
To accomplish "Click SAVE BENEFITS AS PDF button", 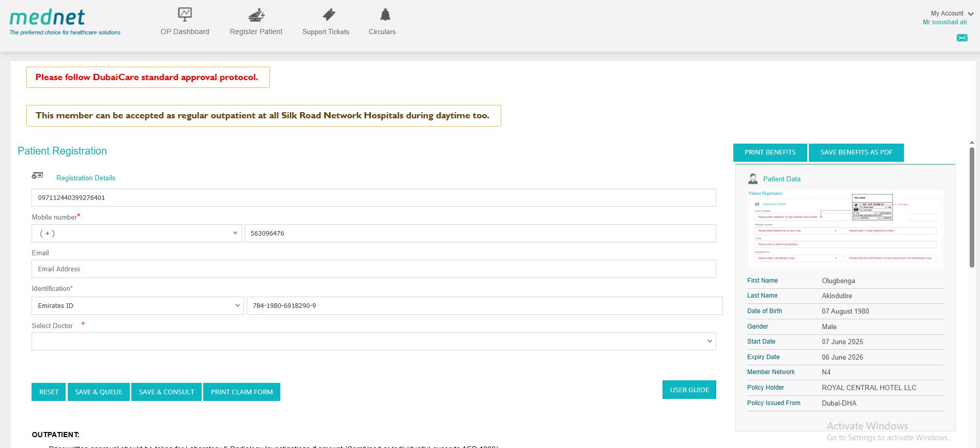I will point(856,152).
